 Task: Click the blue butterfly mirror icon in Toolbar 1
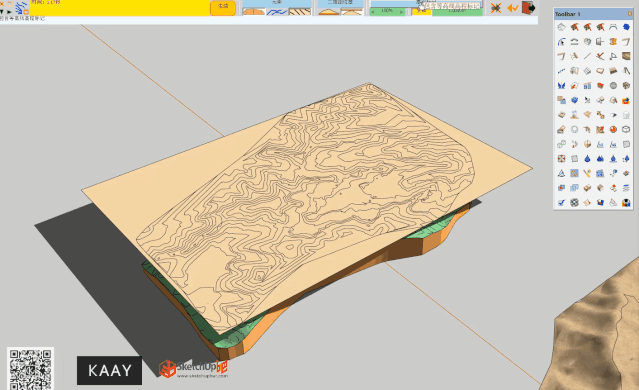[562, 86]
